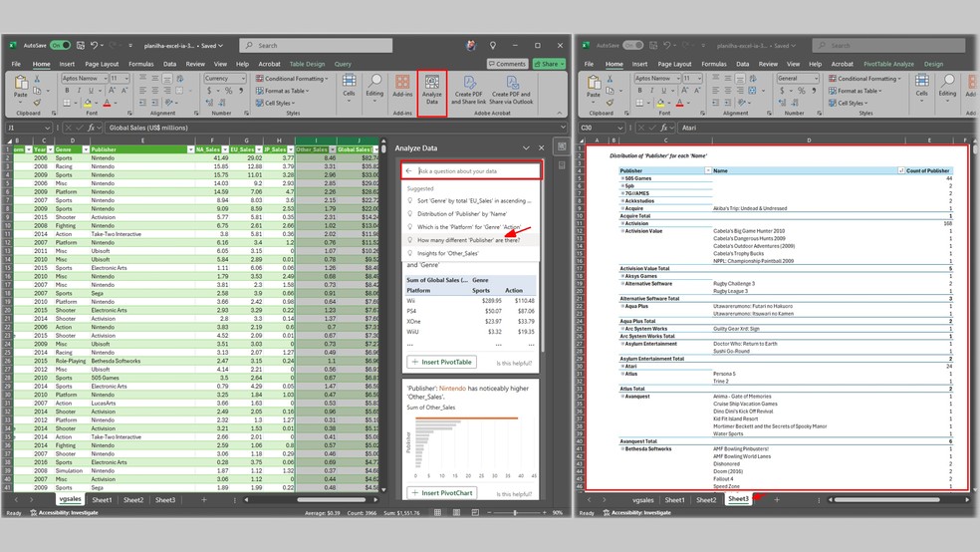
Task: Click the Insert PivotTable button
Action: click(x=442, y=362)
